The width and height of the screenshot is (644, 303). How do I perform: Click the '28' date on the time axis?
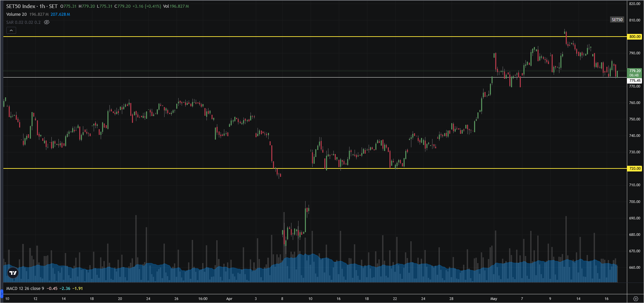451,299
